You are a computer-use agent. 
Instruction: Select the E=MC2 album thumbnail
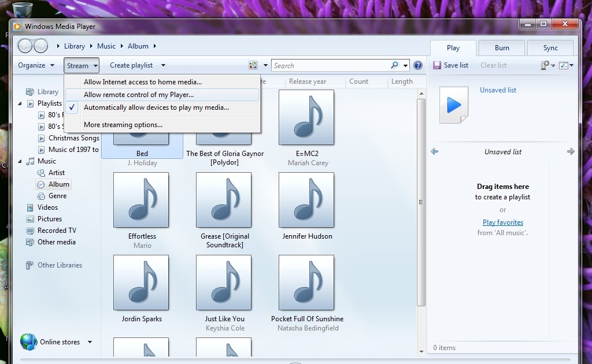tap(306, 117)
